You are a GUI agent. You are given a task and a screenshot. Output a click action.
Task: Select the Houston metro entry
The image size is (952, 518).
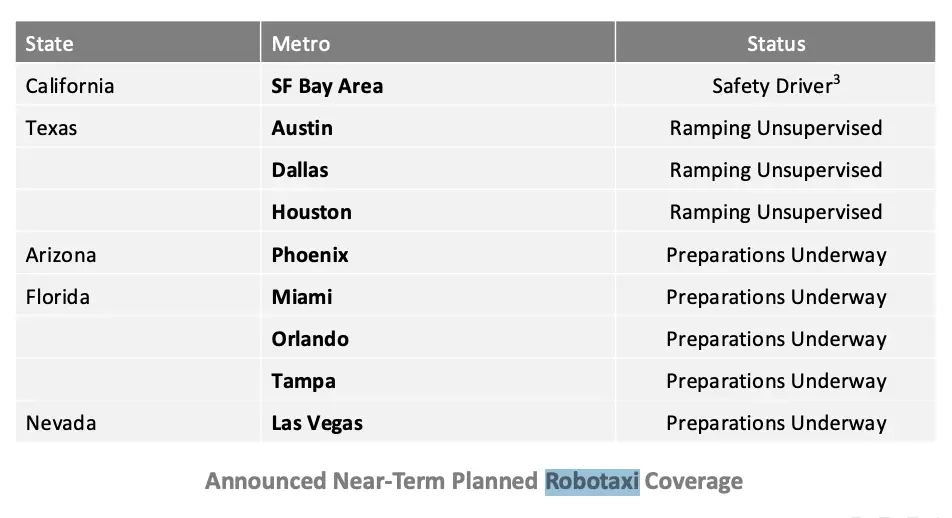[x=311, y=212]
